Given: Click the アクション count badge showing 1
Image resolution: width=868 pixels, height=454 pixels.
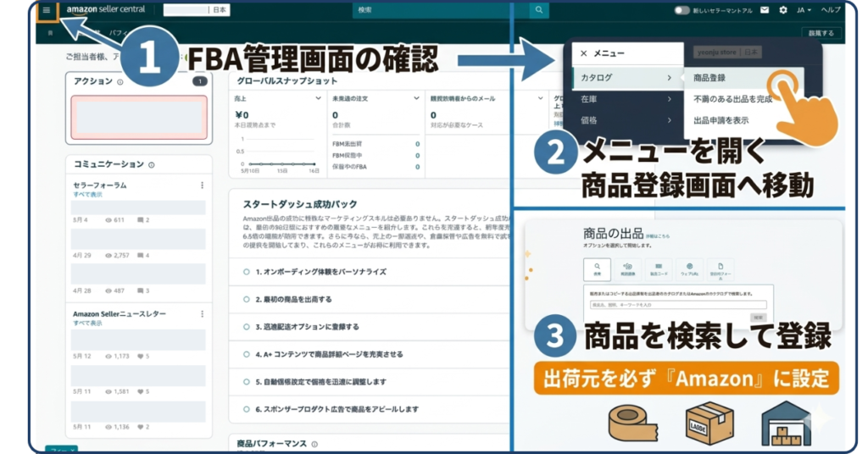Looking at the screenshot, I should [x=200, y=81].
